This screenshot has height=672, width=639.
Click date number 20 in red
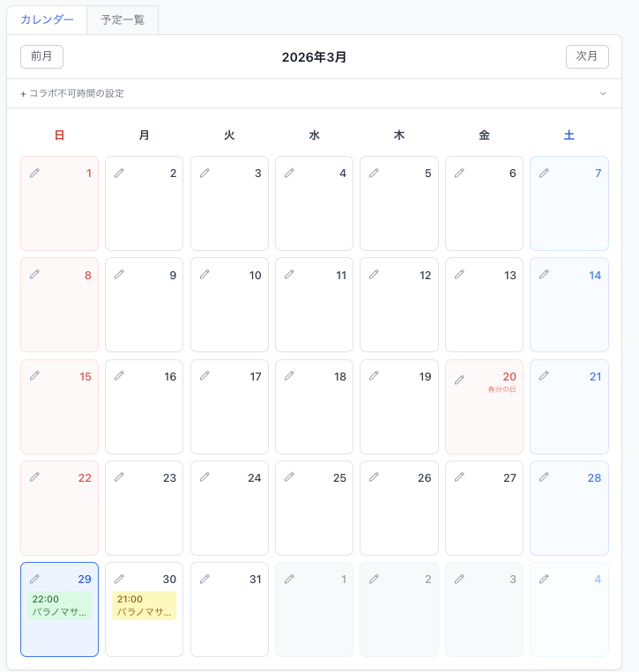point(509,377)
